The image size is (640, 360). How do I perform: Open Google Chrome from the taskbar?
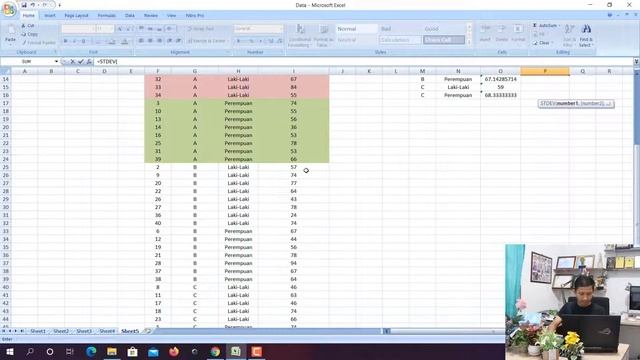(215, 351)
